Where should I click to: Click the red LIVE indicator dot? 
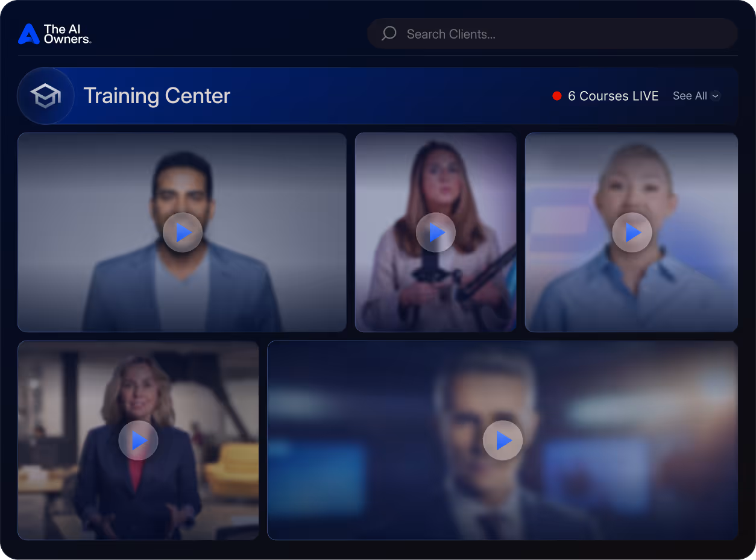click(557, 95)
